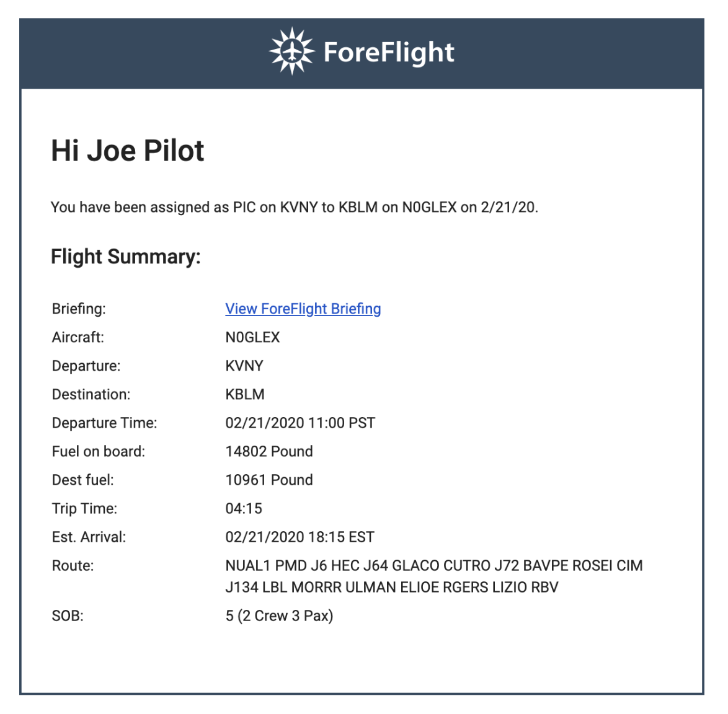Image resolution: width=728 pixels, height=714 pixels.
Task: Click the Fuel on board 14802 Pound value
Action: coord(269,451)
